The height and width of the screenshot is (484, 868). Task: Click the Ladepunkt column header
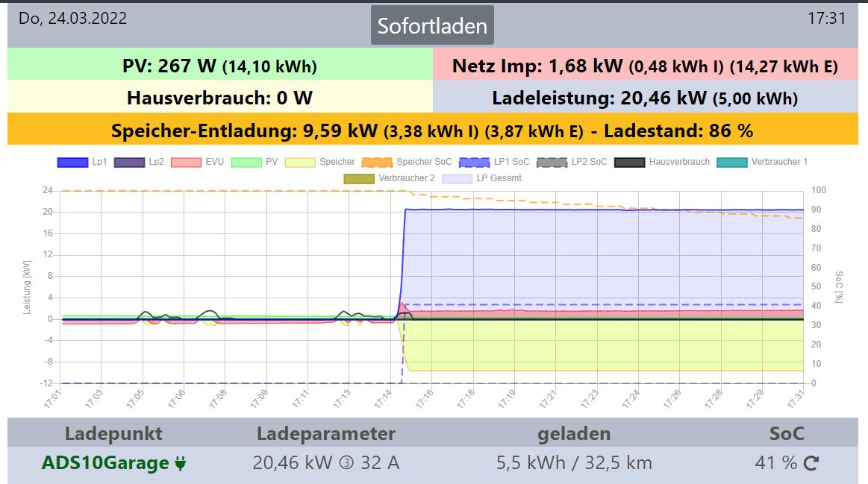point(113,434)
